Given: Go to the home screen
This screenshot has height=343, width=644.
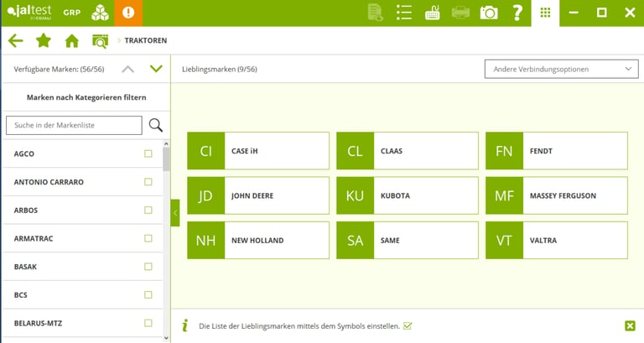Looking at the screenshot, I should click(72, 40).
